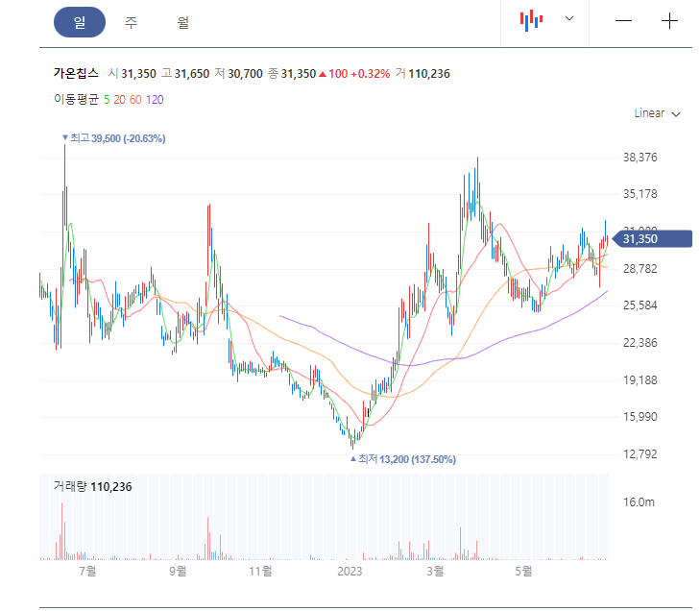Click the 고 31,650 high price value
700x611 pixels.
point(184,74)
